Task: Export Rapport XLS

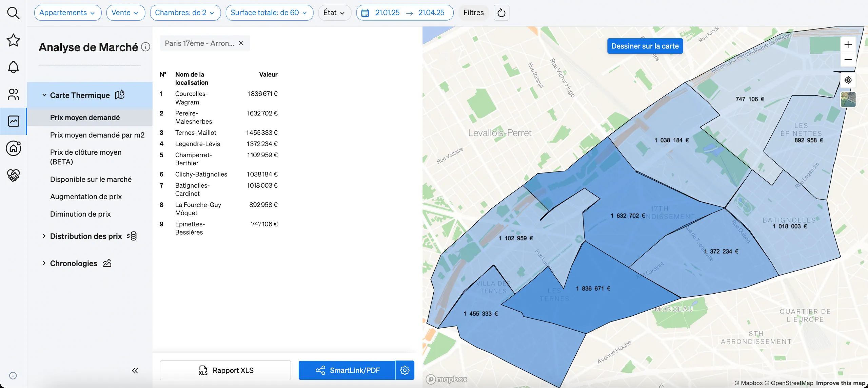Action: [225, 370]
